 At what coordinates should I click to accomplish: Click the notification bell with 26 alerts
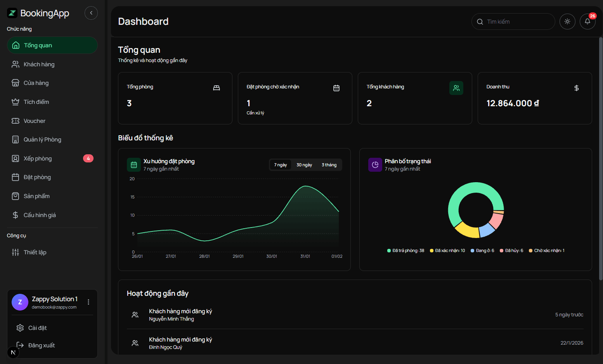(x=587, y=21)
